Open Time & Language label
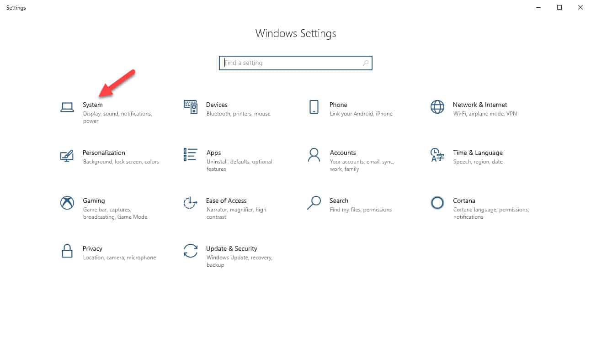 click(478, 153)
